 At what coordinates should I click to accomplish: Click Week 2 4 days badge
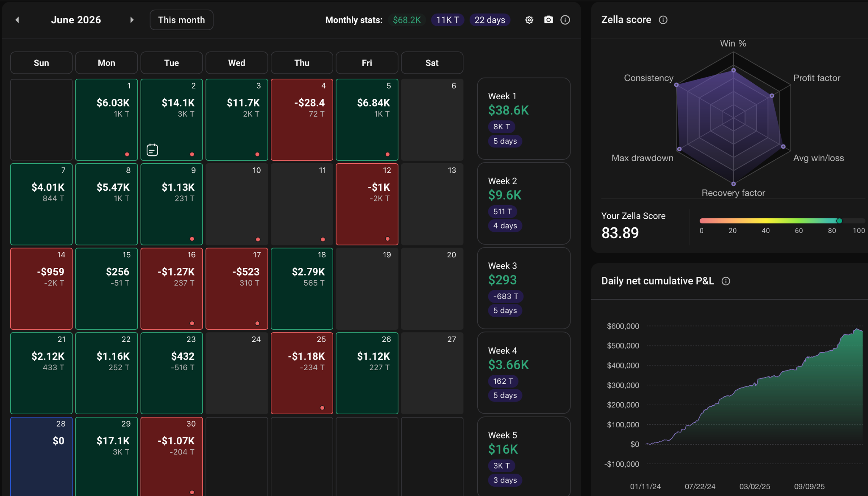click(505, 226)
